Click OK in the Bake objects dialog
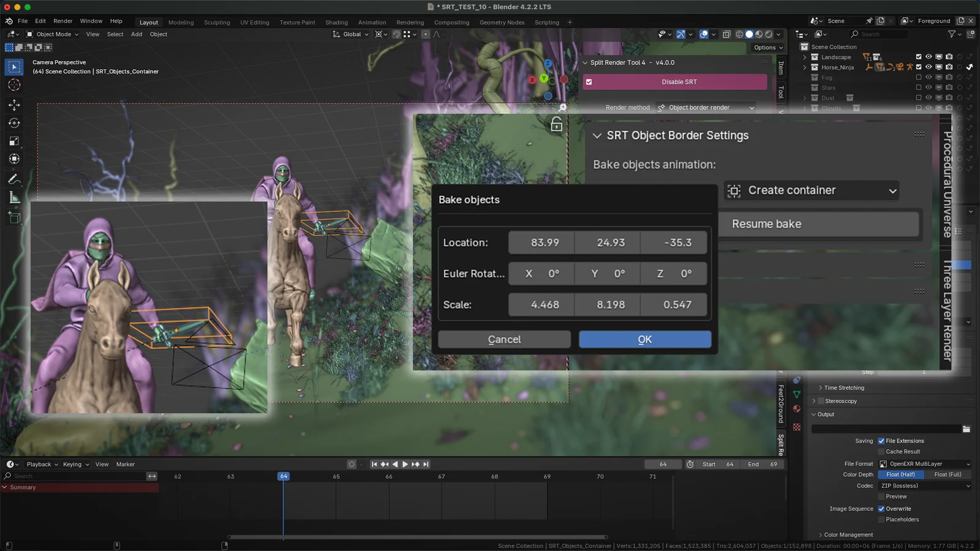This screenshot has width=980, height=551. 644,339
